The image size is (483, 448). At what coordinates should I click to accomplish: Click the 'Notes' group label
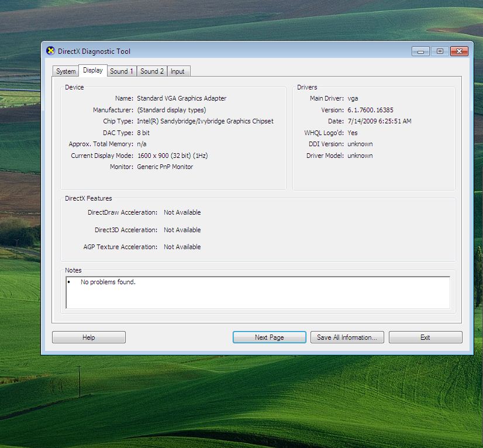point(73,270)
